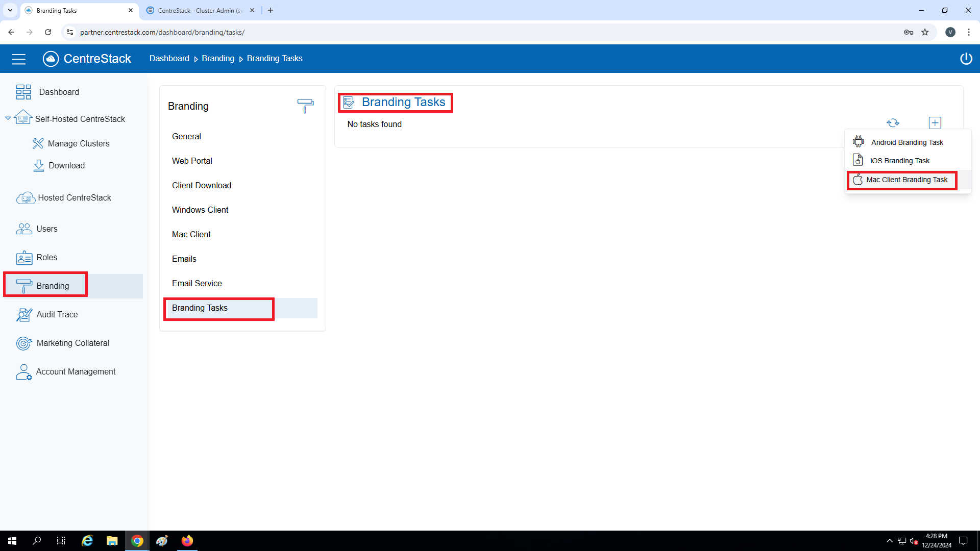Open Windows Start menu
Viewport: 980px width, 551px height.
(x=12, y=541)
